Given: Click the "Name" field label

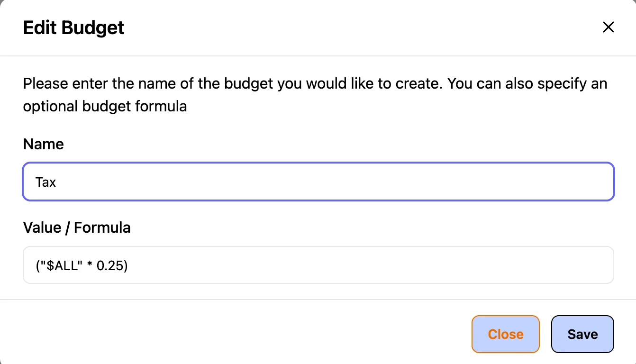Looking at the screenshot, I should coord(43,144).
